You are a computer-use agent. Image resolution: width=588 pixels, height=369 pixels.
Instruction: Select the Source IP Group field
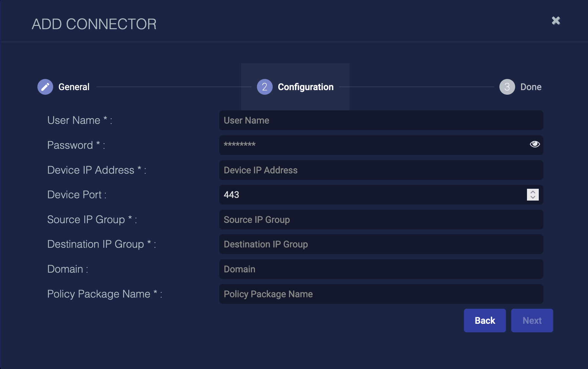click(381, 220)
